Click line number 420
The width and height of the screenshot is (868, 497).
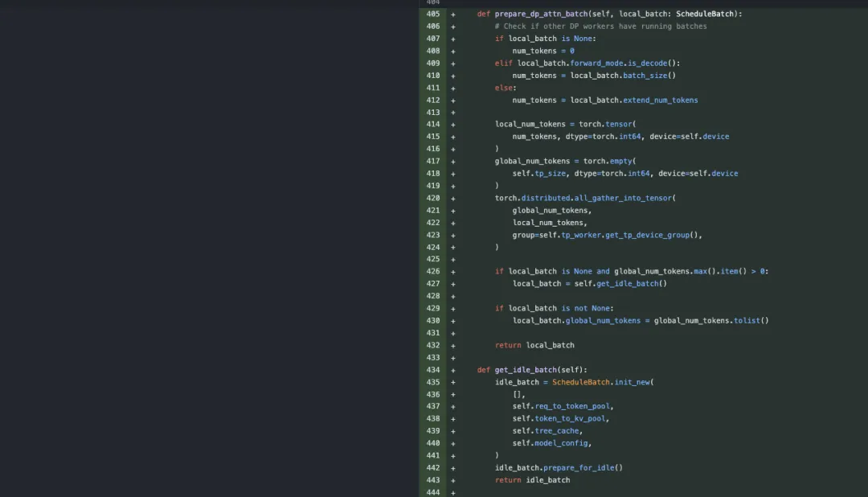click(x=433, y=198)
